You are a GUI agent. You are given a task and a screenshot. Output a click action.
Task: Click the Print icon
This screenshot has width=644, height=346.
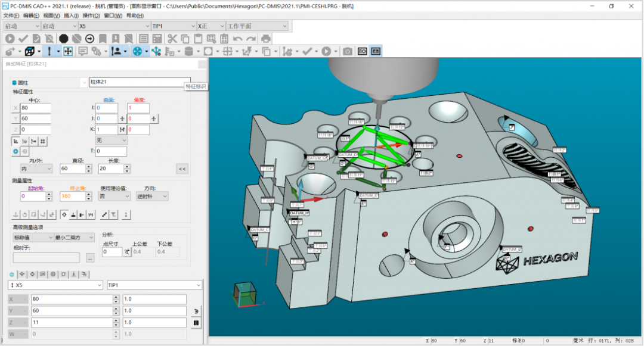(266, 39)
